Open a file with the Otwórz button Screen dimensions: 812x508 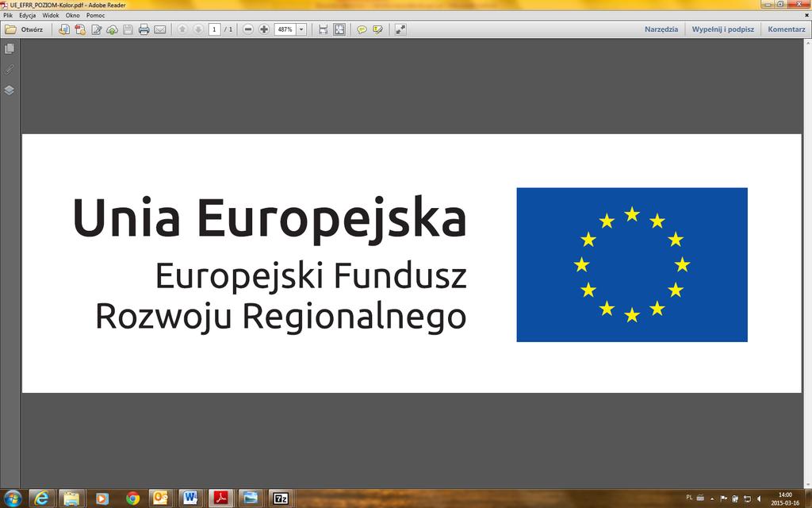(25, 29)
